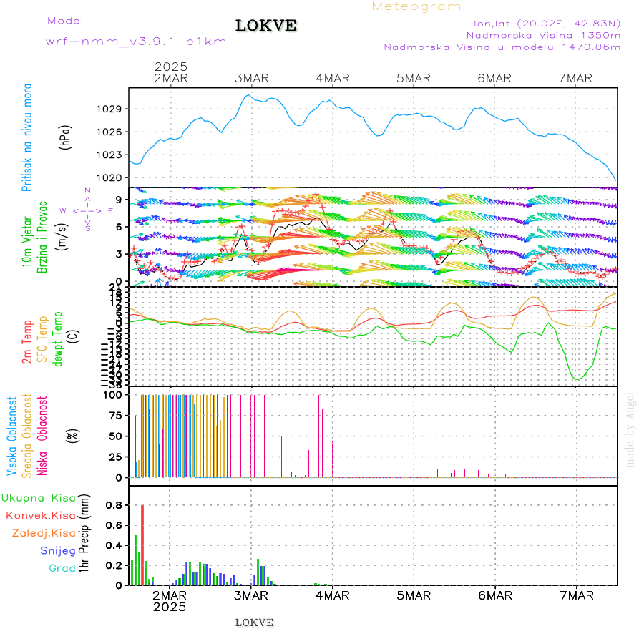Click the Ukupna Kisa legend label
Screen dimensions: 644x644
click(39, 498)
